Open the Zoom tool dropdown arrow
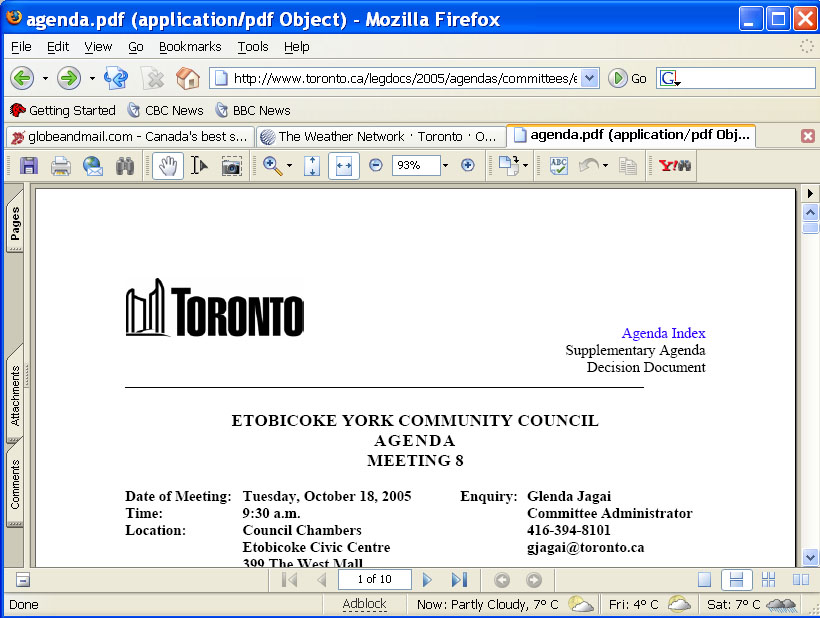 [289, 166]
